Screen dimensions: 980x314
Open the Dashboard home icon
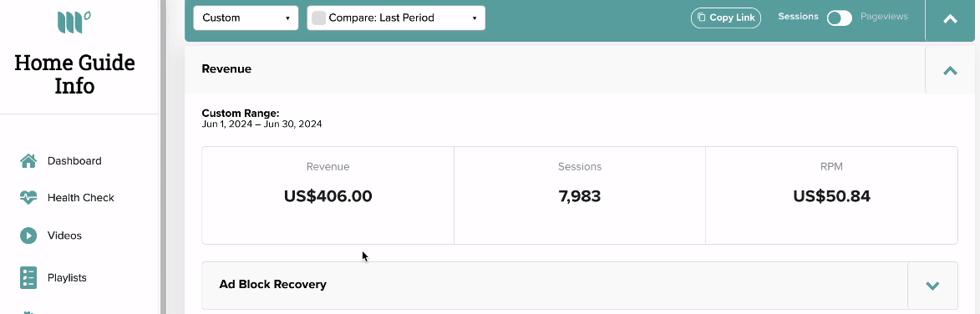(28, 161)
